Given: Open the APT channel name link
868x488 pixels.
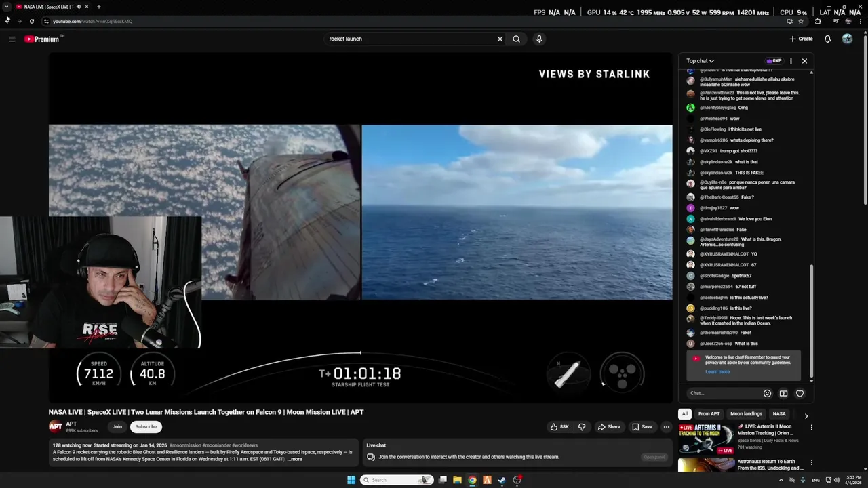Looking at the screenshot, I should coord(71,424).
